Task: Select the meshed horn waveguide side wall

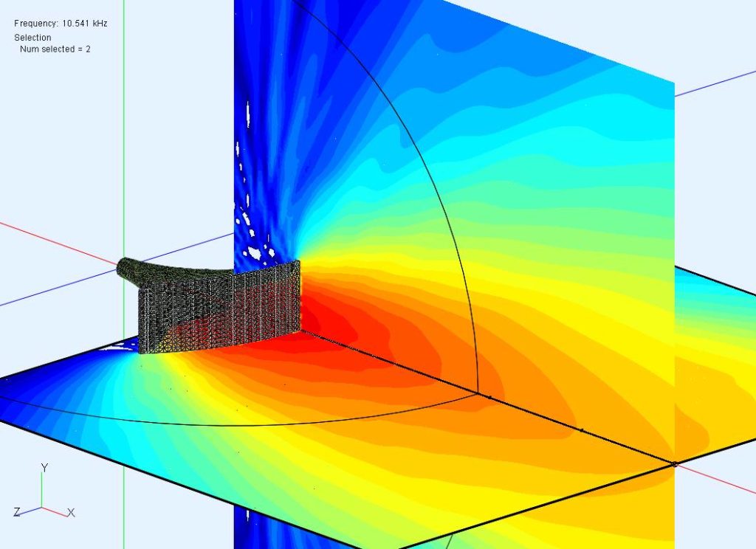Action: point(221,310)
